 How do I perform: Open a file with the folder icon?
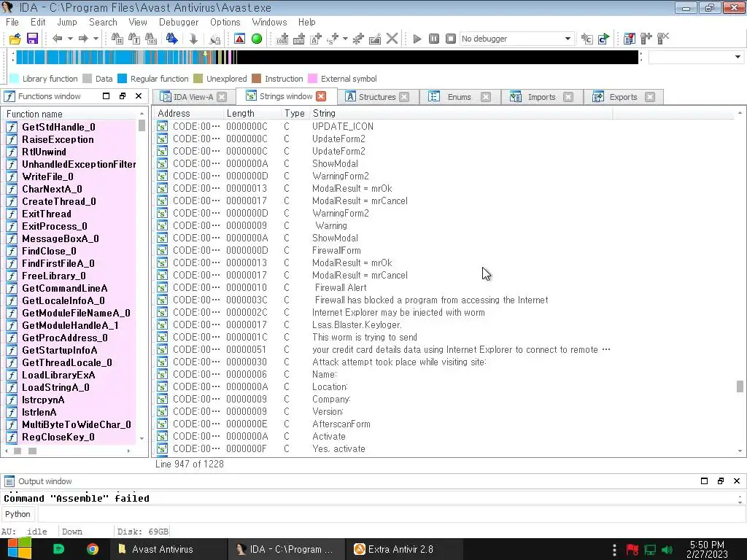(15, 39)
